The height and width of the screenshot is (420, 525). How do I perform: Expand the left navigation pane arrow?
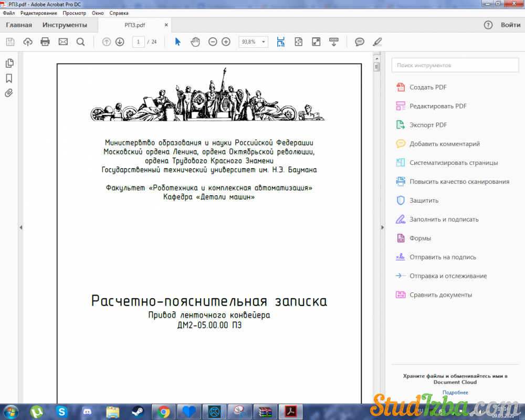click(20, 227)
